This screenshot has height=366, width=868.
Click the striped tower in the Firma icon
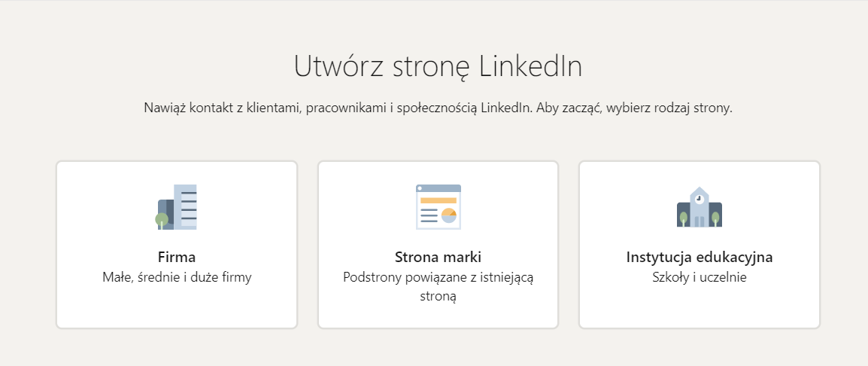pyautogui.click(x=186, y=205)
